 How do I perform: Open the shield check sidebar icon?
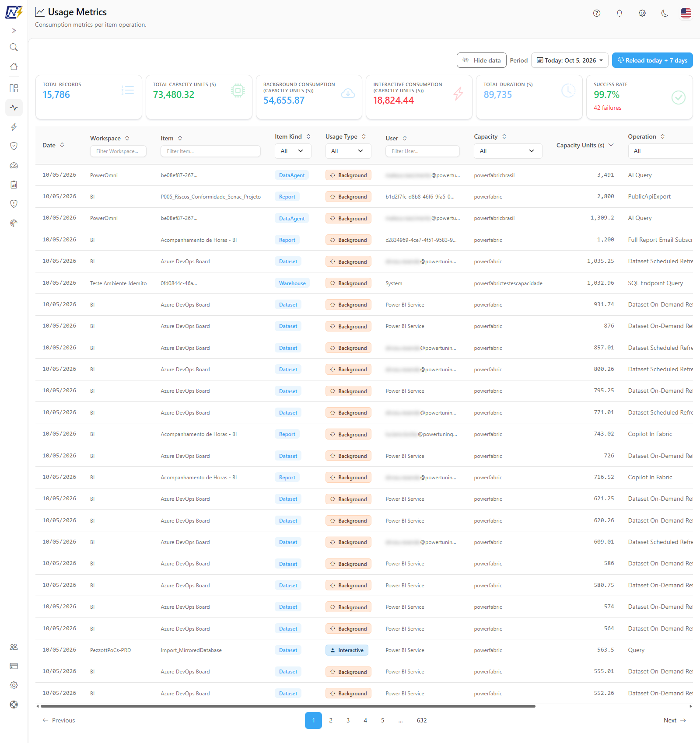coord(14,146)
